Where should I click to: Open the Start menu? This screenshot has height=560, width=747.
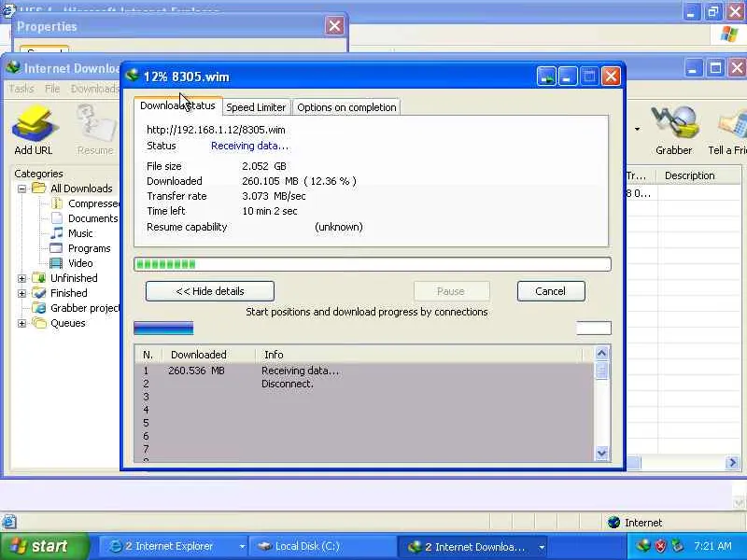(x=44, y=546)
